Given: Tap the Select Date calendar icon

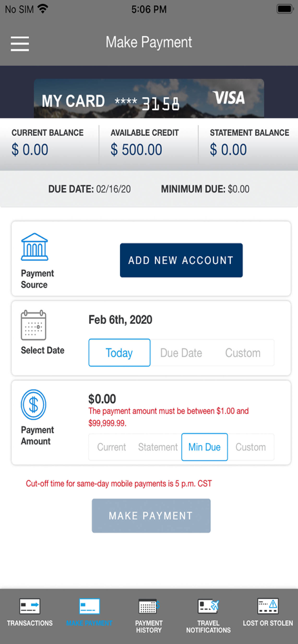Looking at the screenshot, I should click(x=34, y=325).
